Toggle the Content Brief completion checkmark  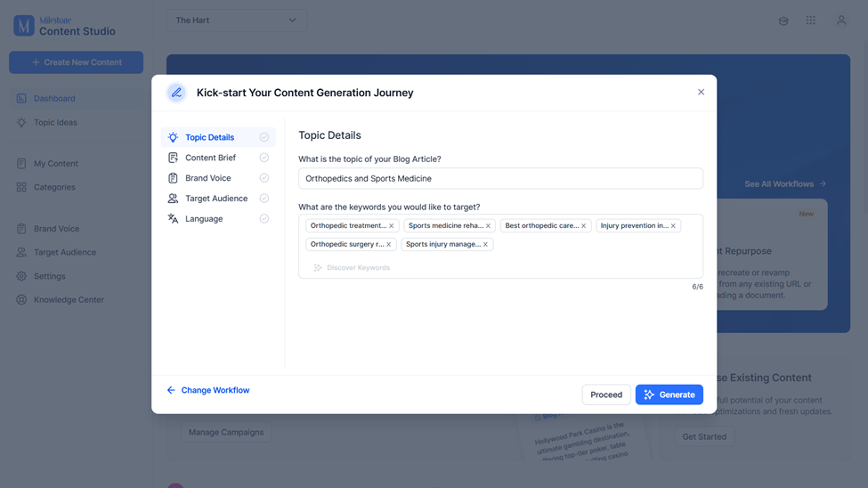click(264, 158)
